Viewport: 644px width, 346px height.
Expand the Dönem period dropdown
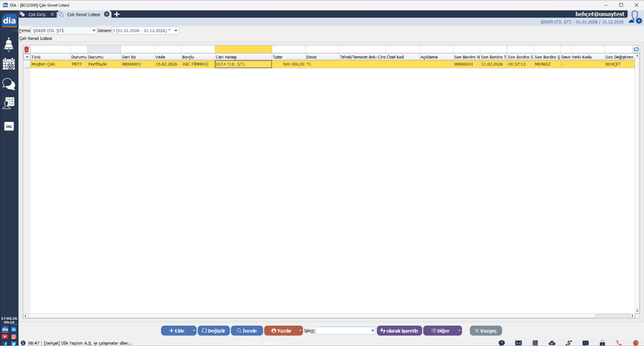[175, 31]
